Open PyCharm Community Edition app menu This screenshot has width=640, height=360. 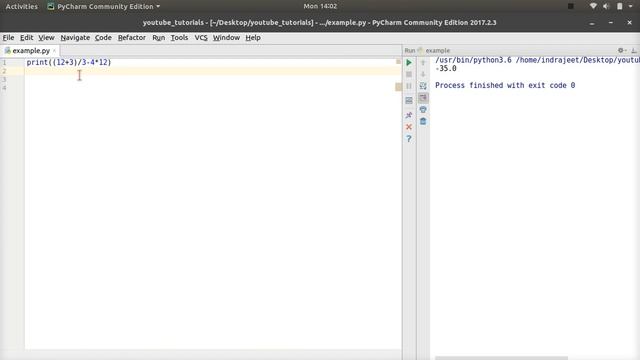click(x=104, y=7)
